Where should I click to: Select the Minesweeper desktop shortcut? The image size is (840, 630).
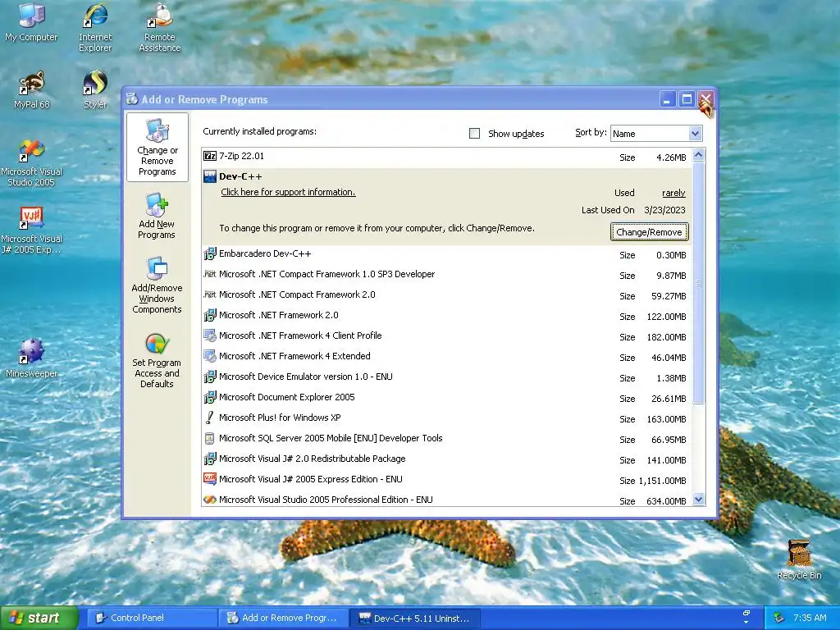click(x=31, y=358)
